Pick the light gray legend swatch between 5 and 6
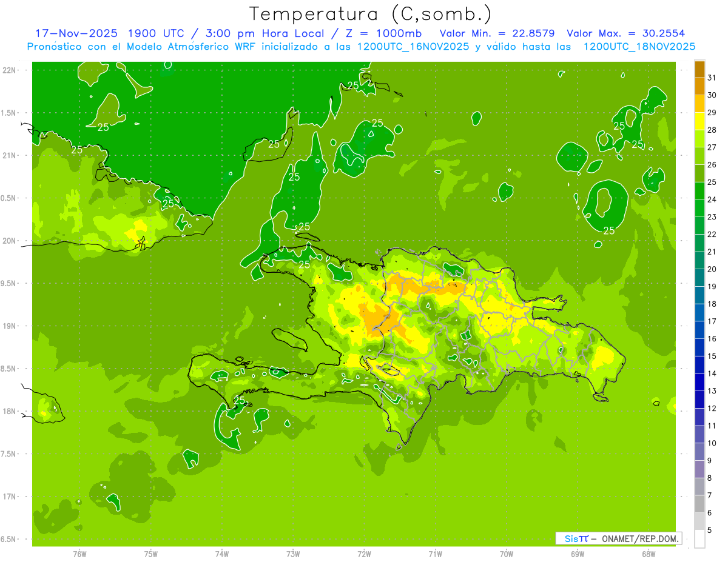The image size is (728, 562). 700,521
